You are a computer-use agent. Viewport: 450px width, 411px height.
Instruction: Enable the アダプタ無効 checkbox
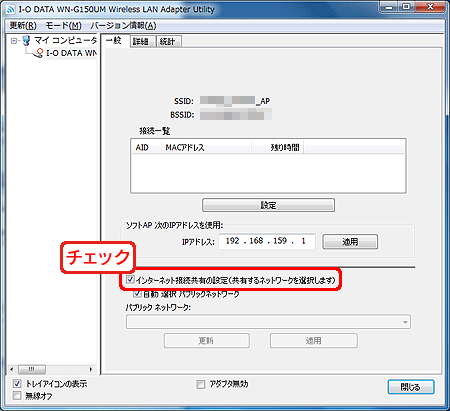(200, 384)
